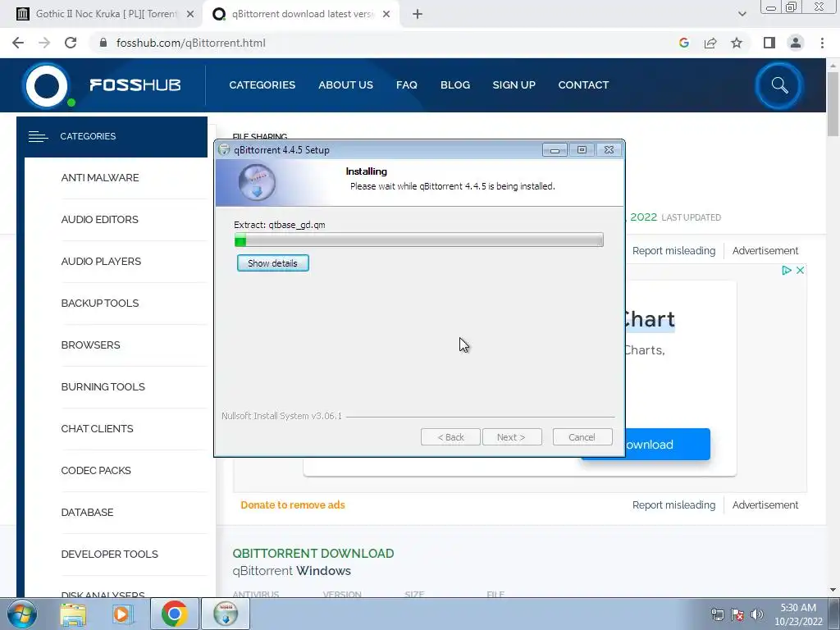Click the categories hamburger icon
Image resolution: width=840 pixels, height=630 pixels.
tap(38, 137)
